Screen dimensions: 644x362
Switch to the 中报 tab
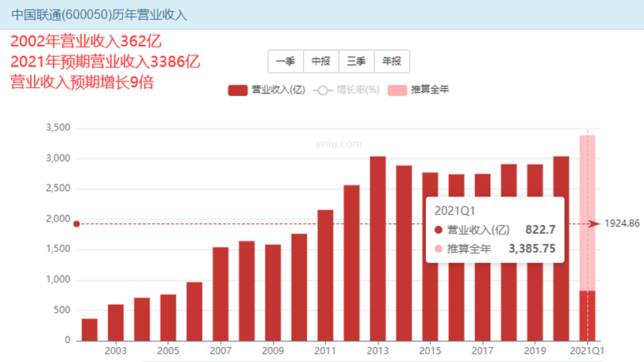[321, 62]
